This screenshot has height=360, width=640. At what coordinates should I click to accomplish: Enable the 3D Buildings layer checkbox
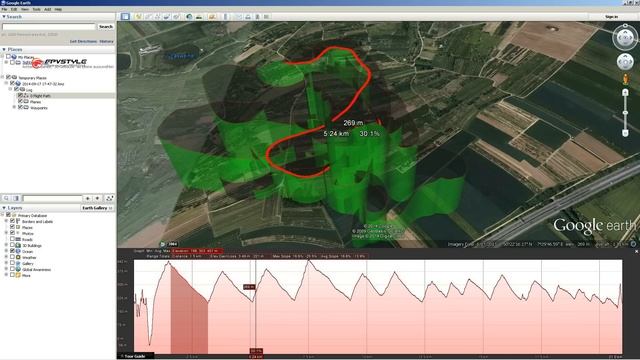click(12, 245)
